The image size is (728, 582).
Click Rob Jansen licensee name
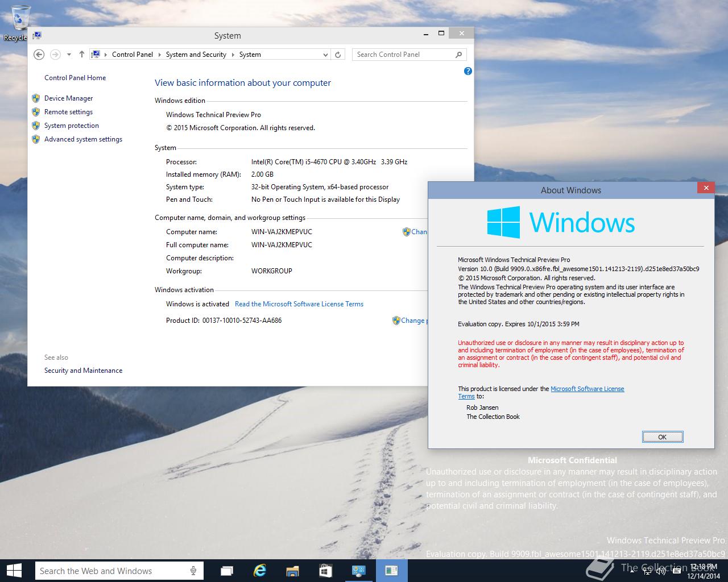(482, 408)
